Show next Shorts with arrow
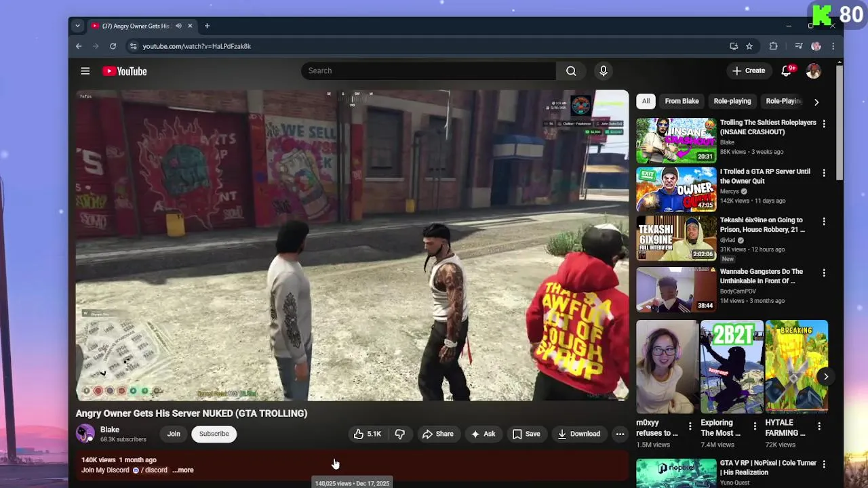The width and height of the screenshot is (868, 488). click(x=826, y=377)
